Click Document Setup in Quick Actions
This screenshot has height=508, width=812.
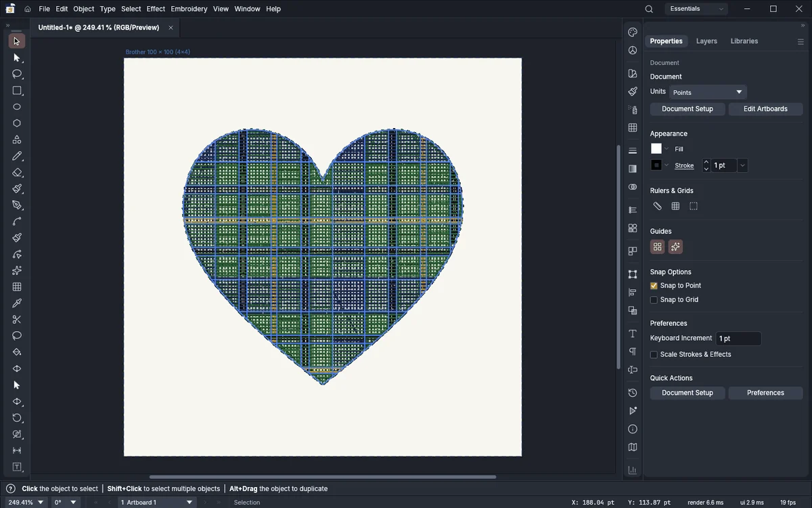687,393
